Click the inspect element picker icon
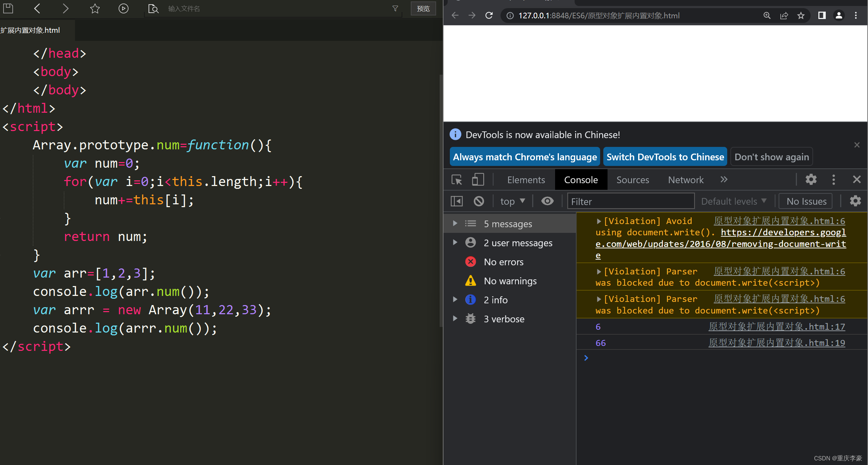868x465 pixels. [457, 180]
